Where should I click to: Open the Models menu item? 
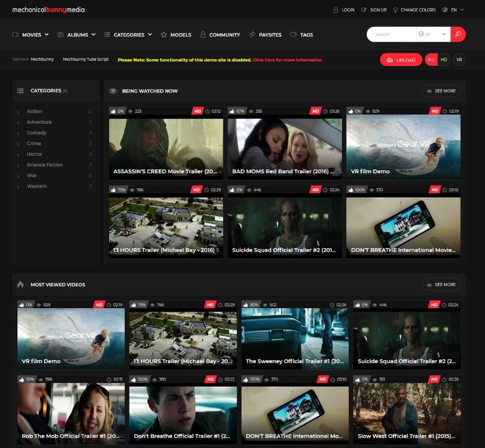pos(176,34)
